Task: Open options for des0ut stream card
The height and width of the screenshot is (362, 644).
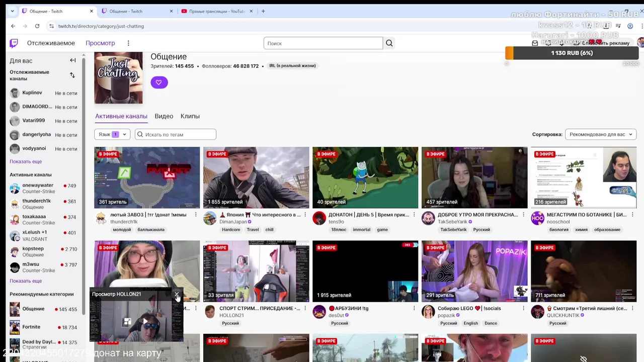Action: (414, 308)
